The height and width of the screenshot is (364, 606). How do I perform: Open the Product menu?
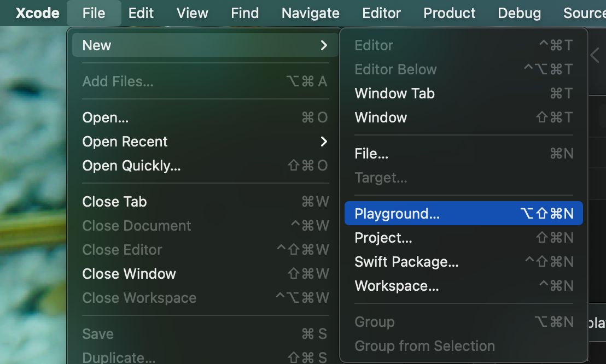(449, 13)
